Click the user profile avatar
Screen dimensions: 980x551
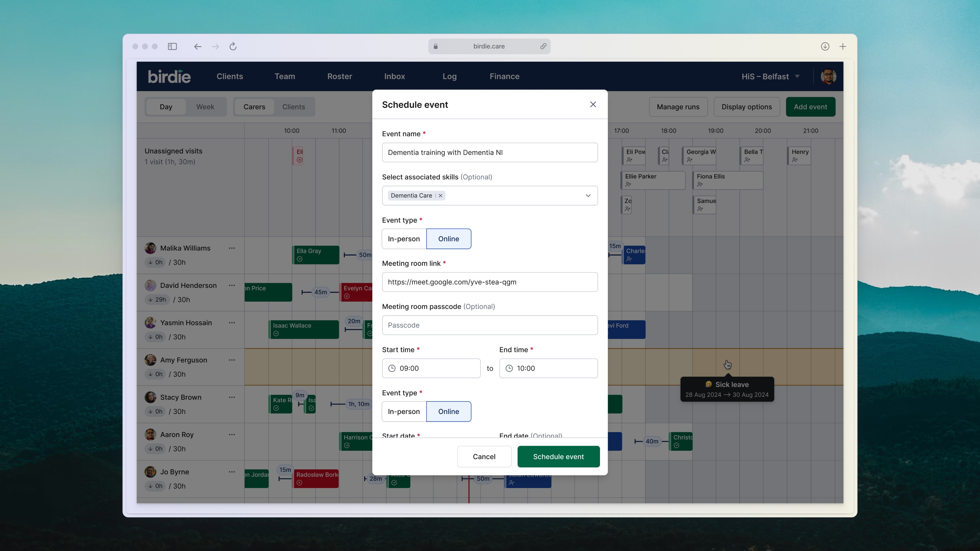pyautogui.click(x=828, y=77)
